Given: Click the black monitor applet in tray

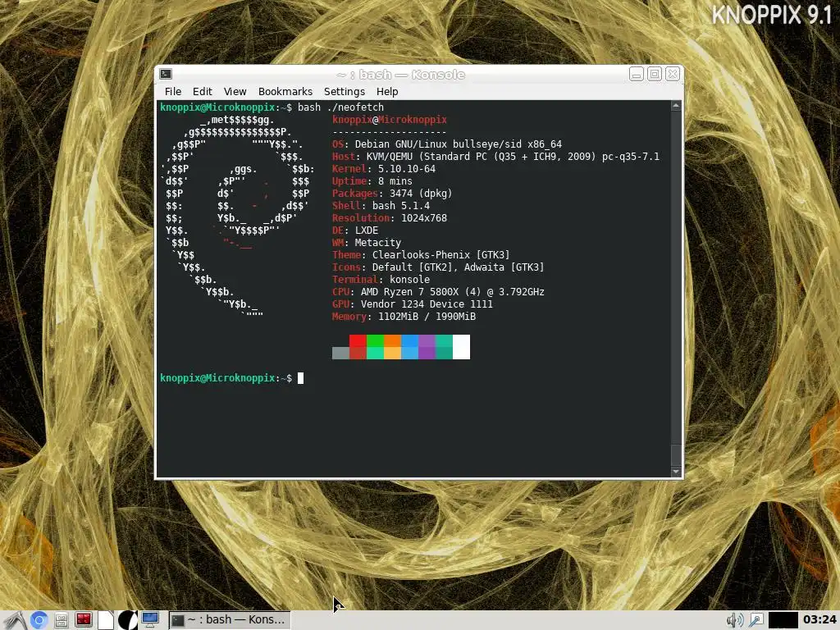Looking at the screenshot, I should click(783, 620).
